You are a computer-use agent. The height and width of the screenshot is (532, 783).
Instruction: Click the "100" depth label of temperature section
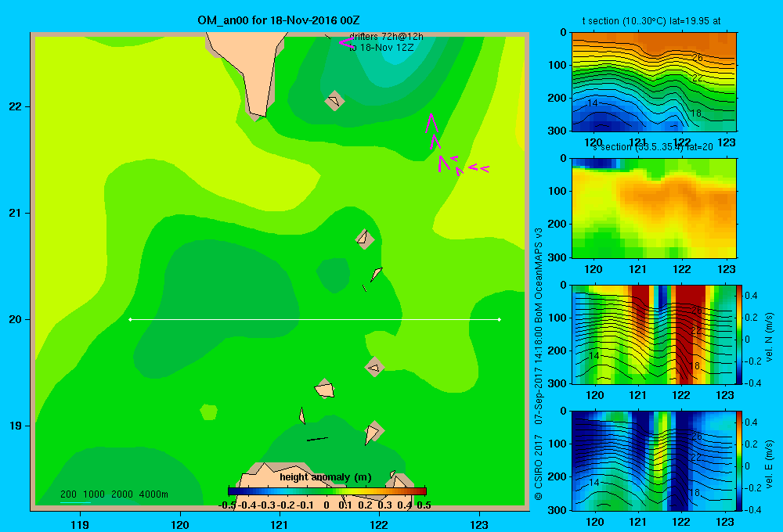(557, 65)
